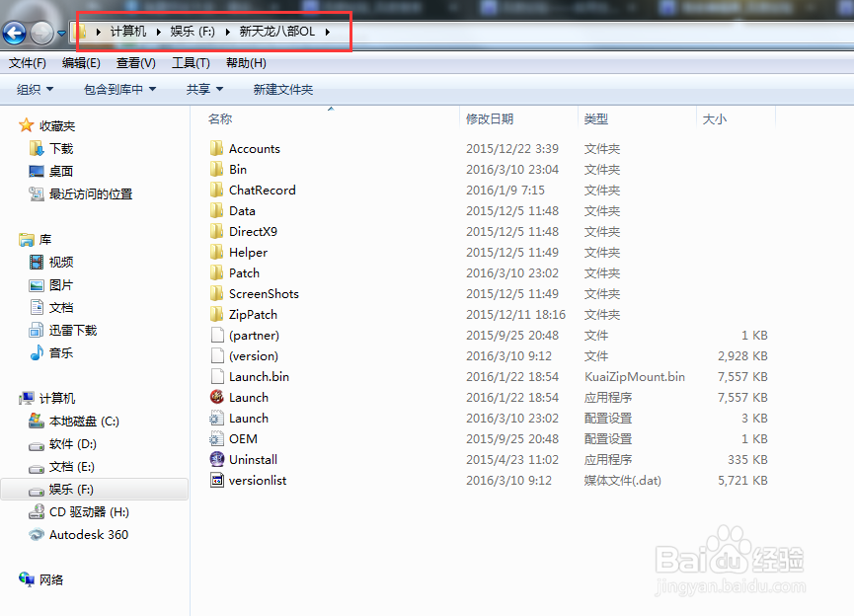Viewport: 854px width, 616px height.
Task: Click the (partner) file icon
Action: tap(217, 335)
